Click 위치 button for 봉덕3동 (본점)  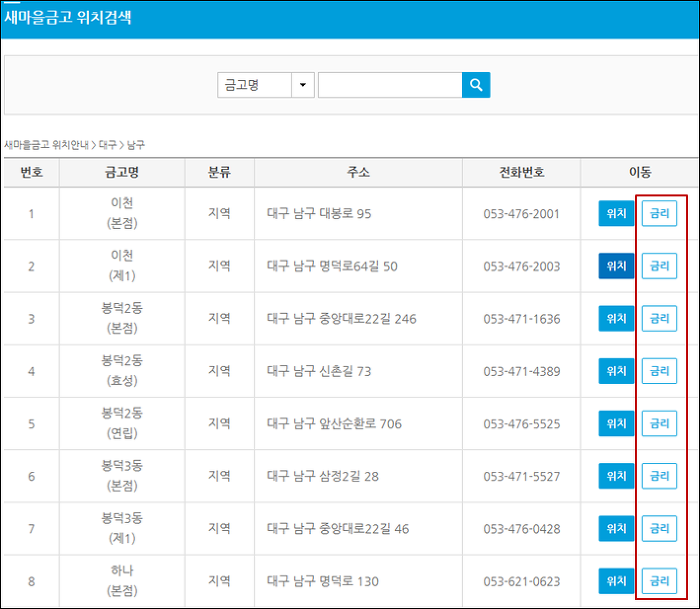pyautogui.click(x=616, y=476)
